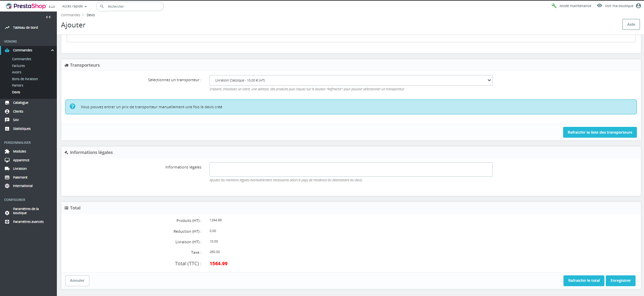
Task: Collapse the Commandes submenu chevron
Action: click(x=52, y=50)
